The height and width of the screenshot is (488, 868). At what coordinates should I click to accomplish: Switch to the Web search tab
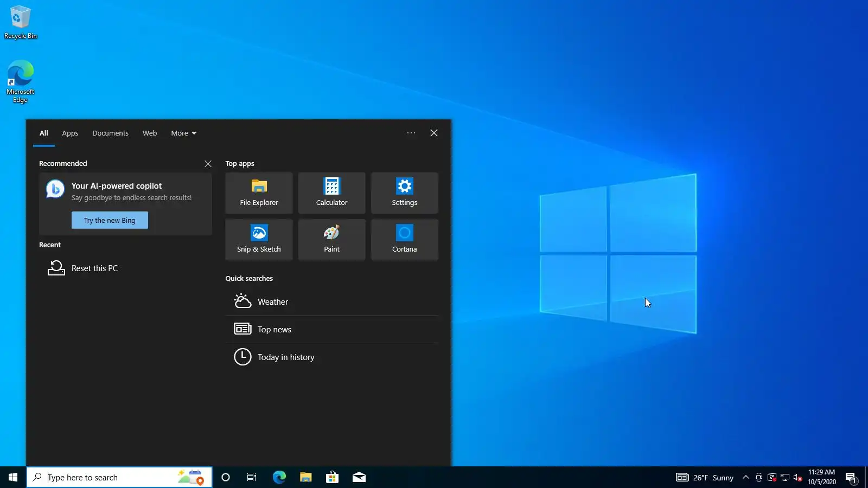pos(150,133)
